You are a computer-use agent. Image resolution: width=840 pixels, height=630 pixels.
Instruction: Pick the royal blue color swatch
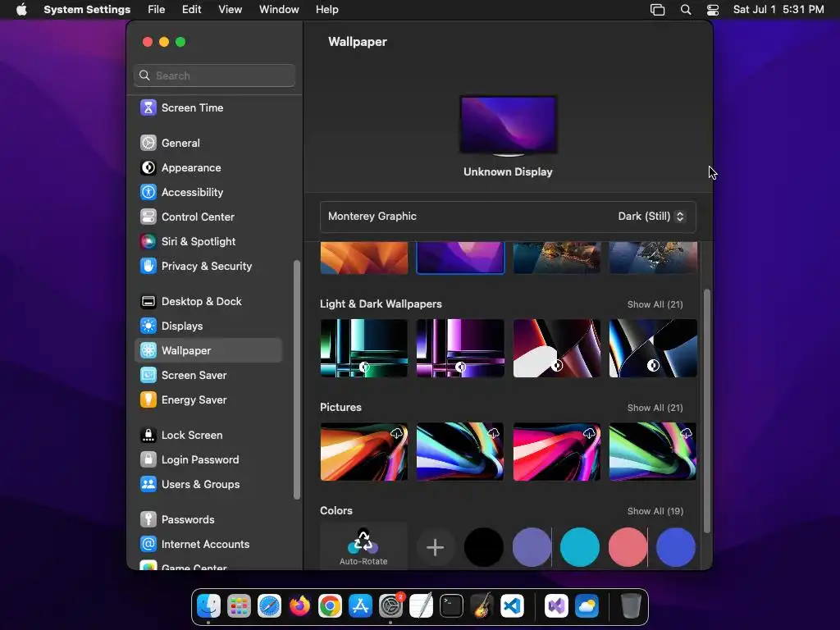point(676,547)
